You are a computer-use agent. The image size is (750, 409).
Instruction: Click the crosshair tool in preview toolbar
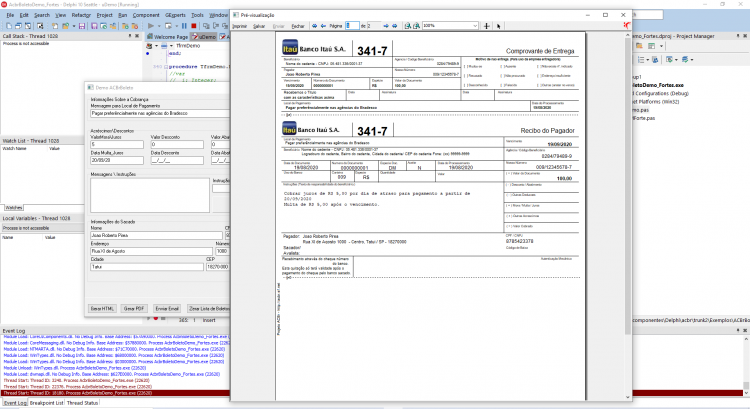click(x=486, y=26)
